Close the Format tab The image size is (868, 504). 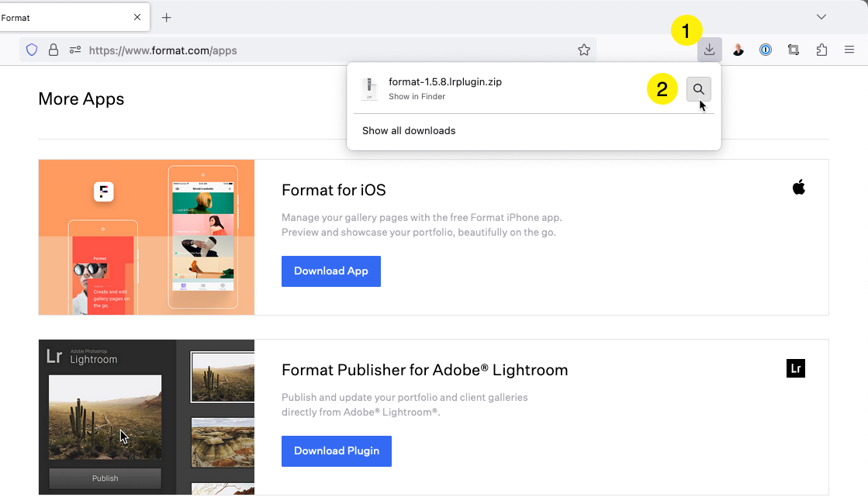[137, 17]
